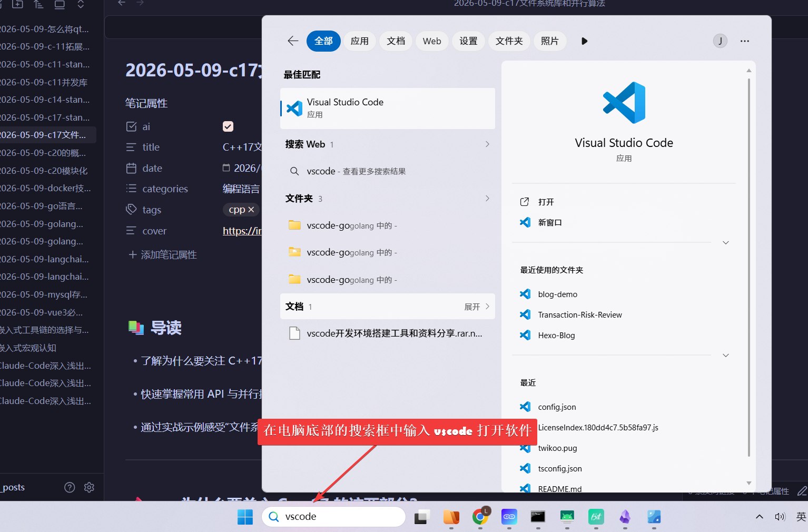
Task: Open recent file twikoo.pug
Action: (x=557, y=448)
